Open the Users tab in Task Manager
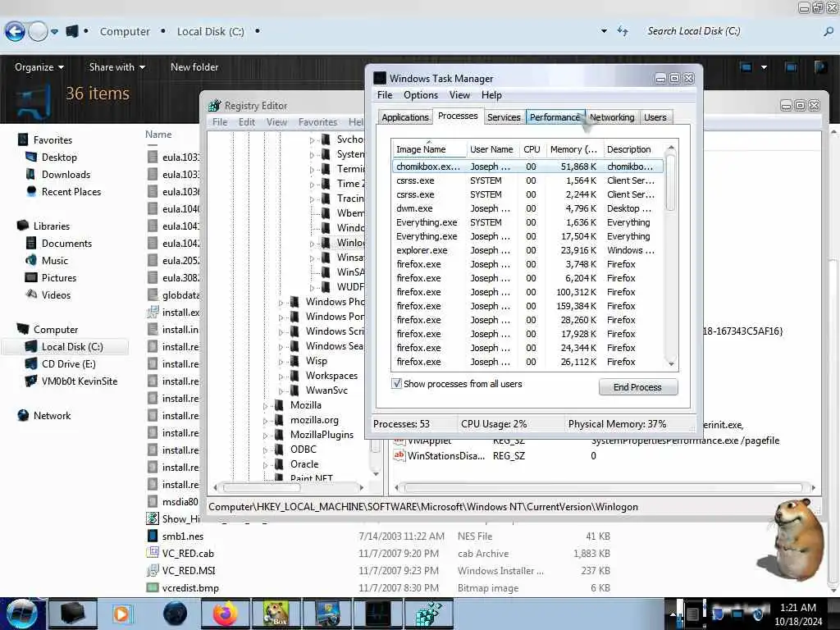Image resolution: width=840 pixels, height=630 pixels. point(655,117)
